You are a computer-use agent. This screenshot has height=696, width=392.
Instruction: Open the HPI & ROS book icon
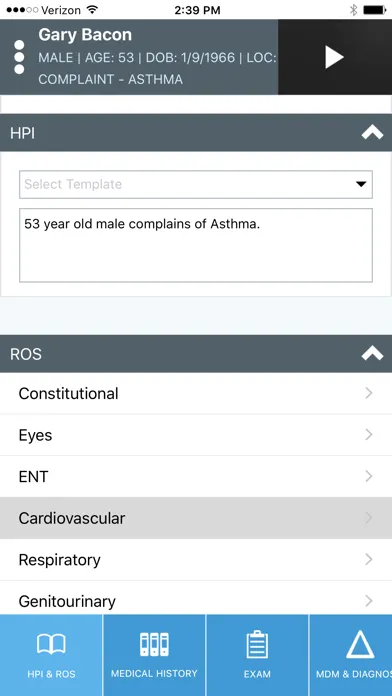(51, 645)
